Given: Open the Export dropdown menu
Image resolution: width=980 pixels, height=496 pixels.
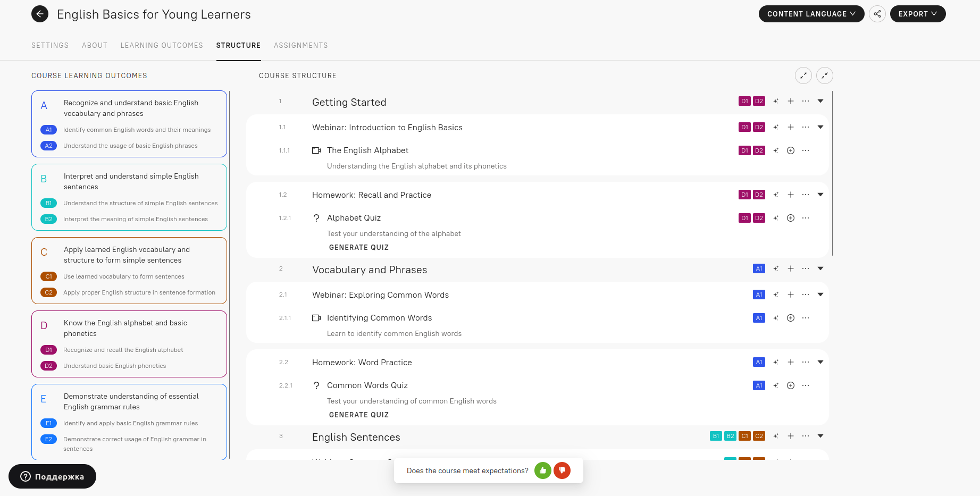Looking at the screenshot, I should [x=918, y=14].
